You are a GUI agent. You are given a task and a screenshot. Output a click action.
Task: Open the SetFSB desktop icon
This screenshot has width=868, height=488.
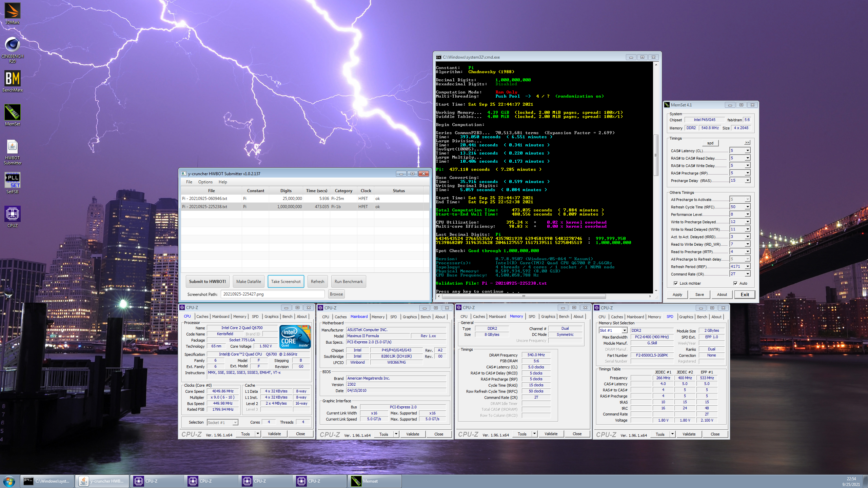(13, 183)
